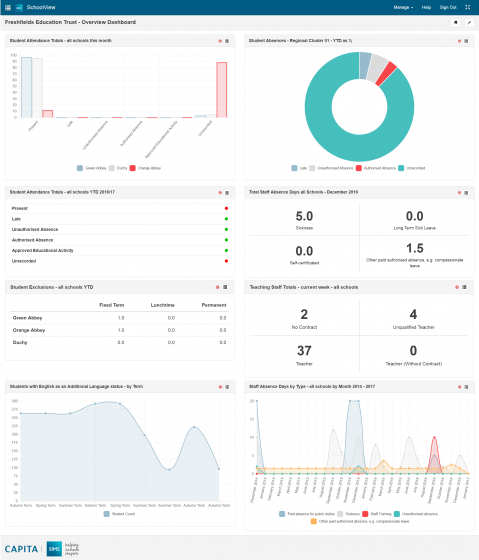The height and width of the screenshot is (560, 479).
Task: Open menu icon of Student Attendance Totals YTD panel
Action: pyautogui.click(x=227, y=192)
